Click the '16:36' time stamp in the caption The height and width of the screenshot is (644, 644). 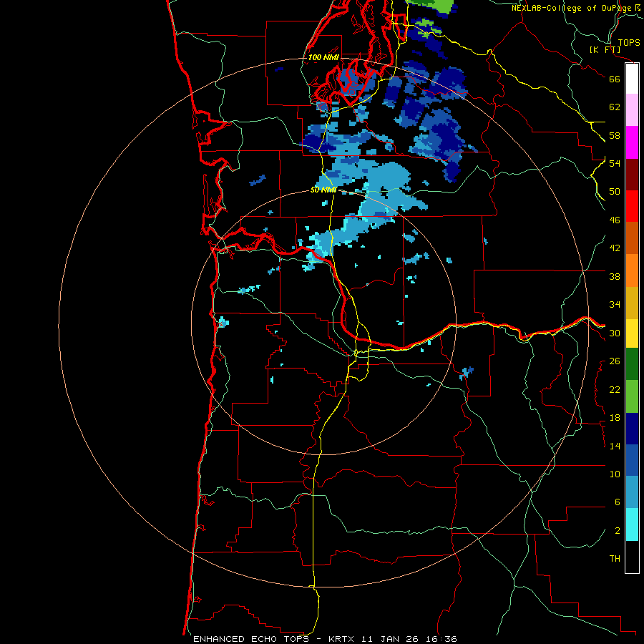pyautogui.click(x=441, y=639)
